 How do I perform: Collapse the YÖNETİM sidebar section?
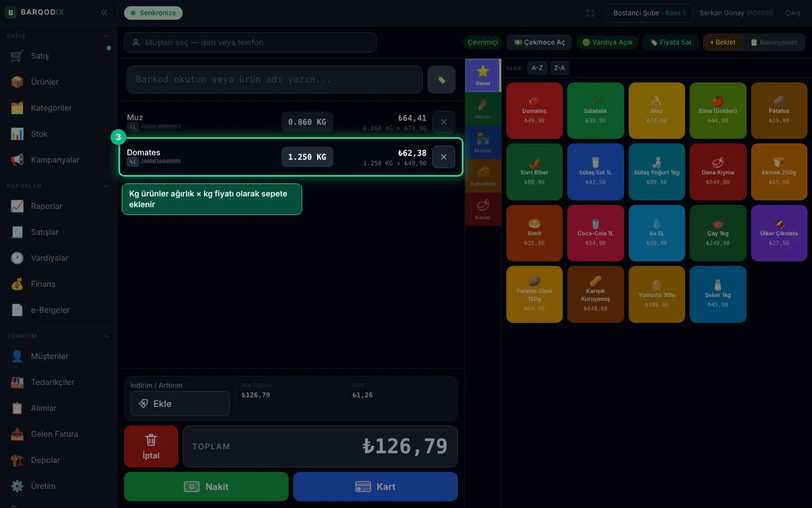pyautogui.click(x=107, y=336)
